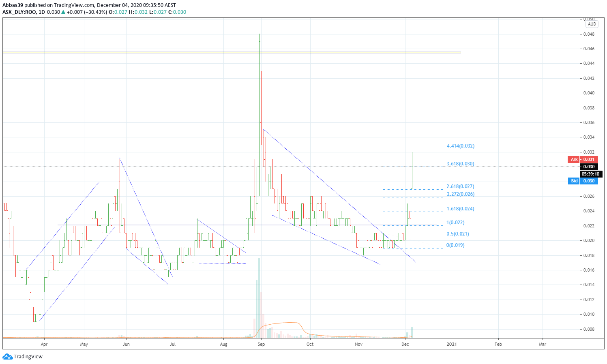
Task: Click the 0.022 price scale value
Action: (x=589, y=226)
